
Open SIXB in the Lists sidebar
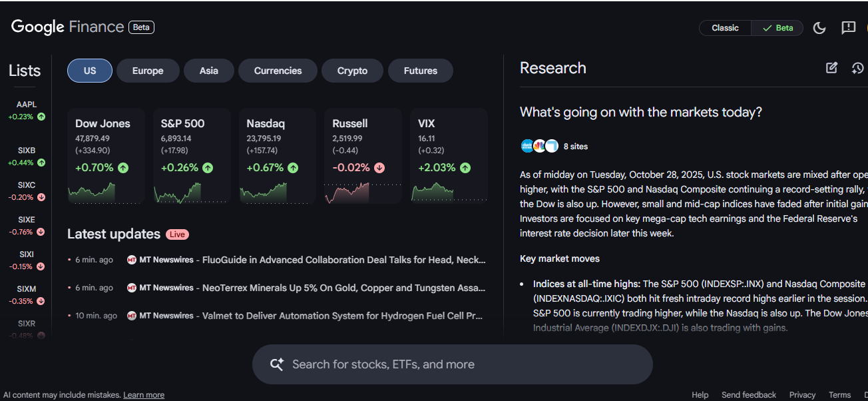(27, 157)
